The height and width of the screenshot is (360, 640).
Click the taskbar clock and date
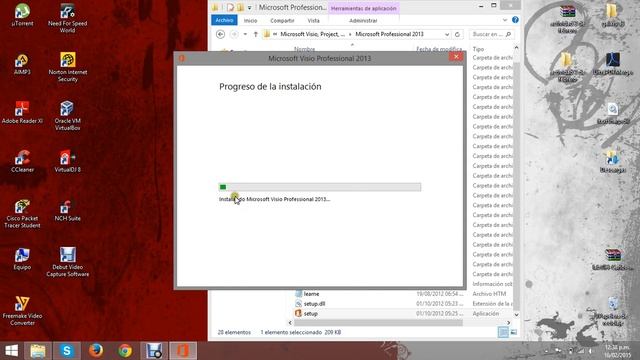617,351
